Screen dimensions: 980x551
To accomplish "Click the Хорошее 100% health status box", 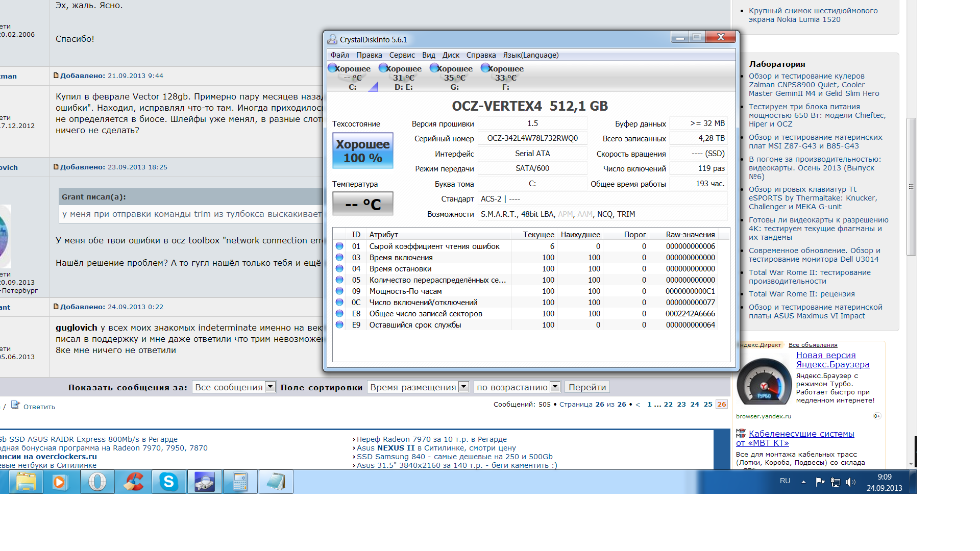I will pyautogui.click(x=362, y=151).
